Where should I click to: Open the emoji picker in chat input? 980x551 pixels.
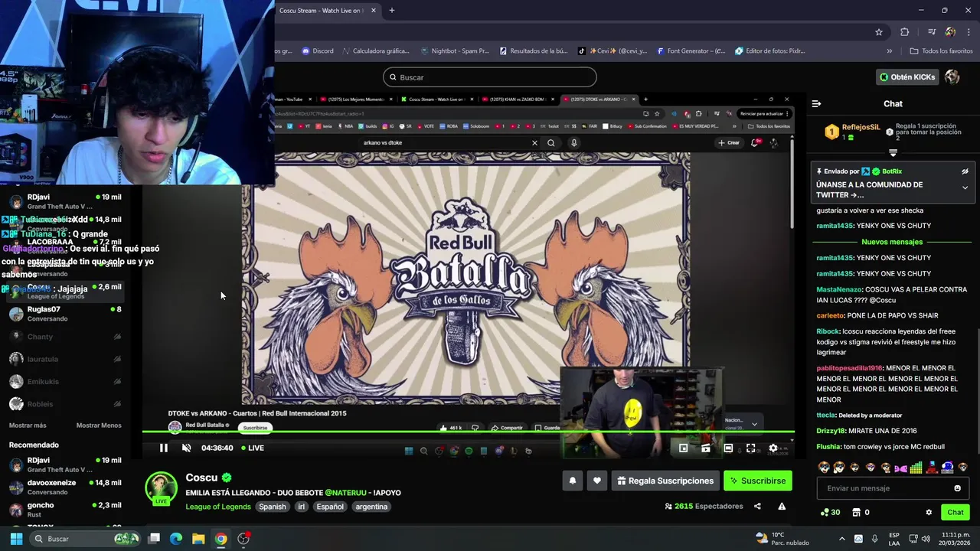957,488
